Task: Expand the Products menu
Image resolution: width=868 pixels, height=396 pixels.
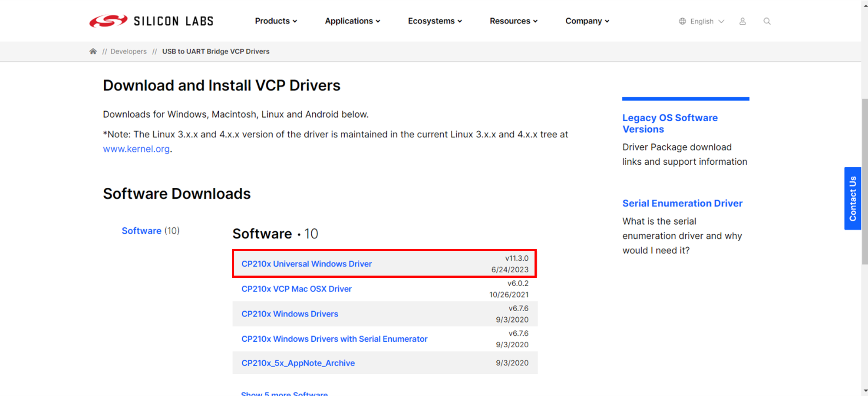Action: [x=276, y=21]
